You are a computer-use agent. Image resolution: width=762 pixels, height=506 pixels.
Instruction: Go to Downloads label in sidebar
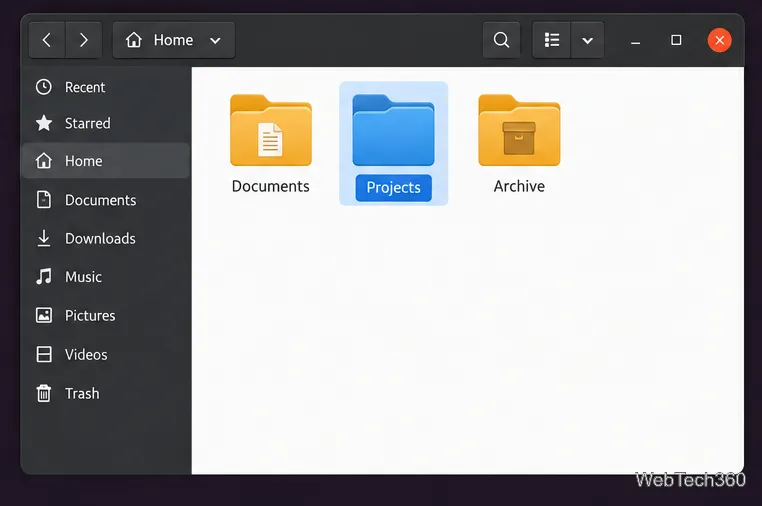[101, 239]
